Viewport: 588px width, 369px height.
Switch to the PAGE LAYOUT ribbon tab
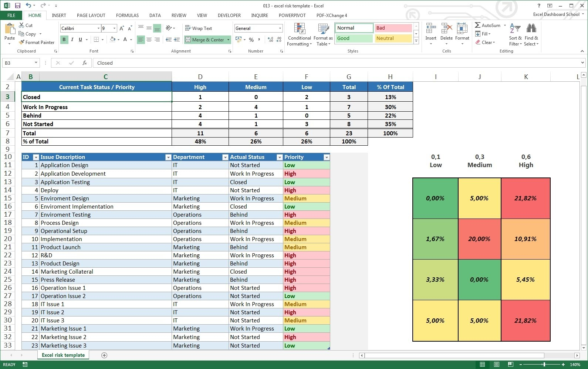tap(91, 16)
